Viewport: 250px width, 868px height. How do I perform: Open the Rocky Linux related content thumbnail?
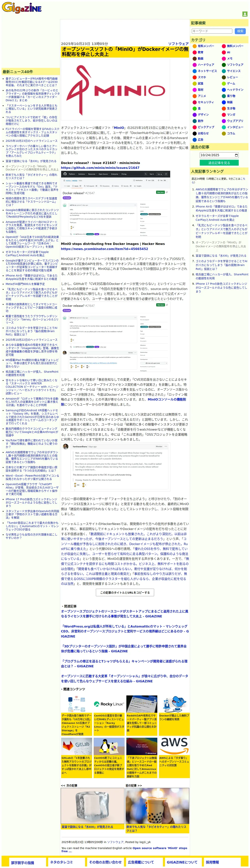coord(109,704)
